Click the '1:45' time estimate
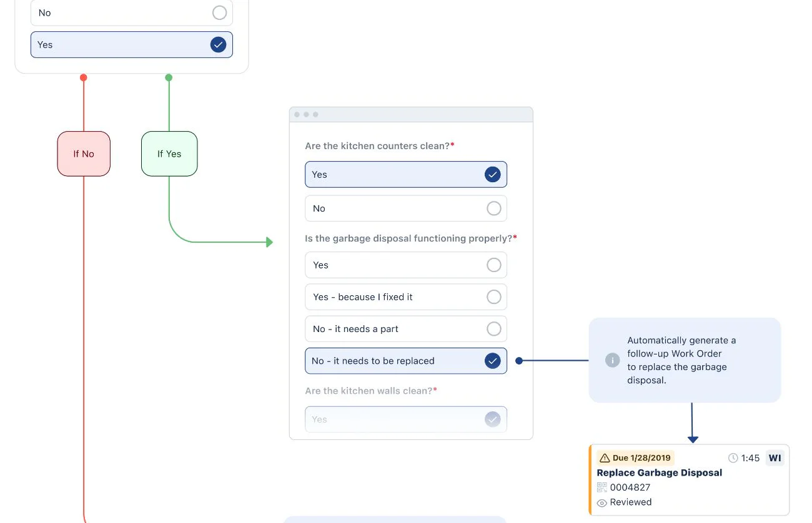Viewport: 812px width, 523px height. click(x=750, y=458)
